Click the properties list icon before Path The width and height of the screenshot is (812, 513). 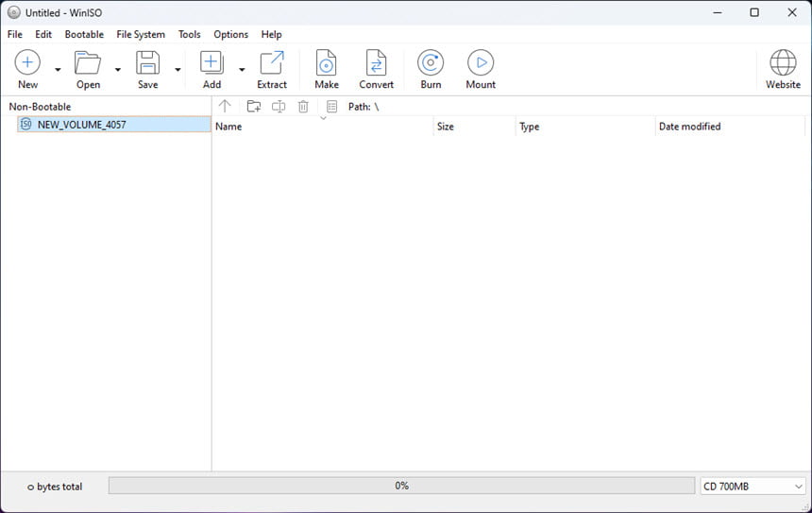tap(332, 106)
